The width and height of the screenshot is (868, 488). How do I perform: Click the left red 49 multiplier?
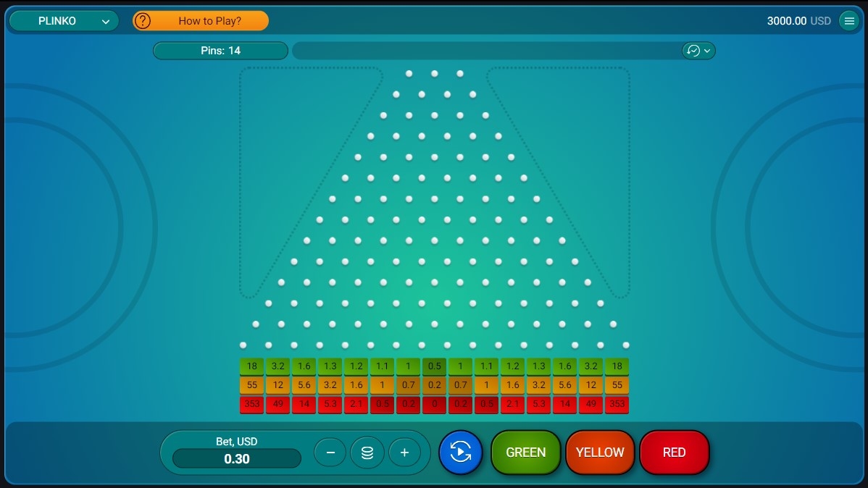(278, 405)
